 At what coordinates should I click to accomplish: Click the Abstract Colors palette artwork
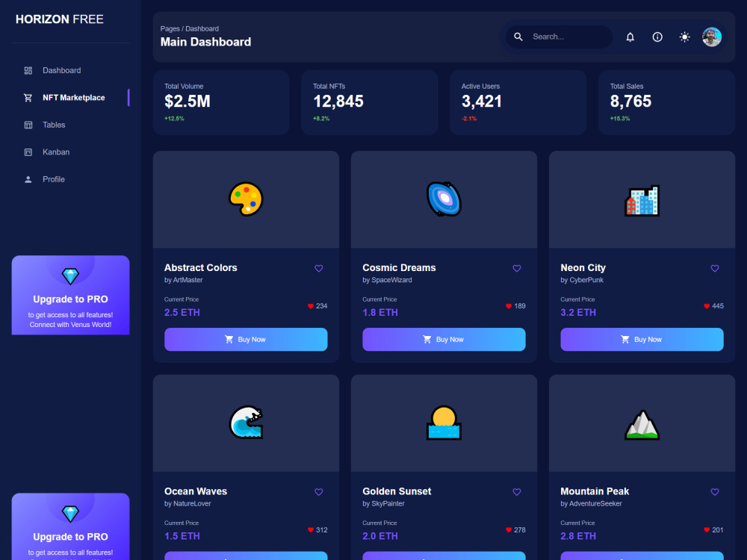pos(246,199)
